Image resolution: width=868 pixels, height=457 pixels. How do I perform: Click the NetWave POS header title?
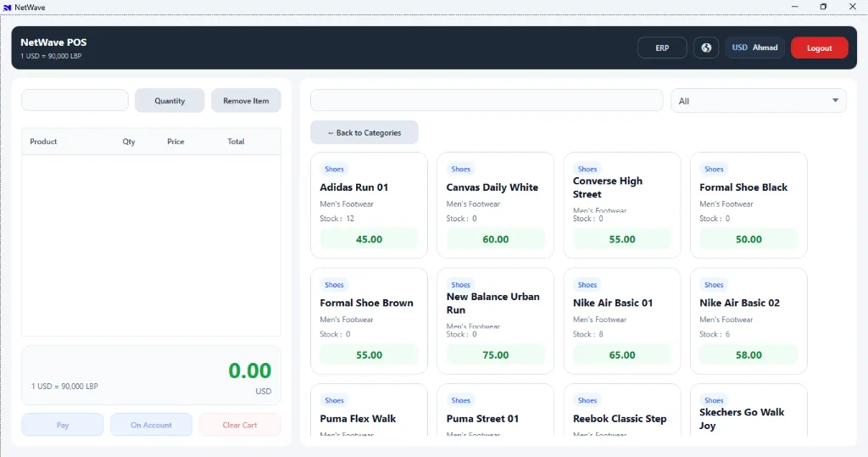[x=53, y=42]
